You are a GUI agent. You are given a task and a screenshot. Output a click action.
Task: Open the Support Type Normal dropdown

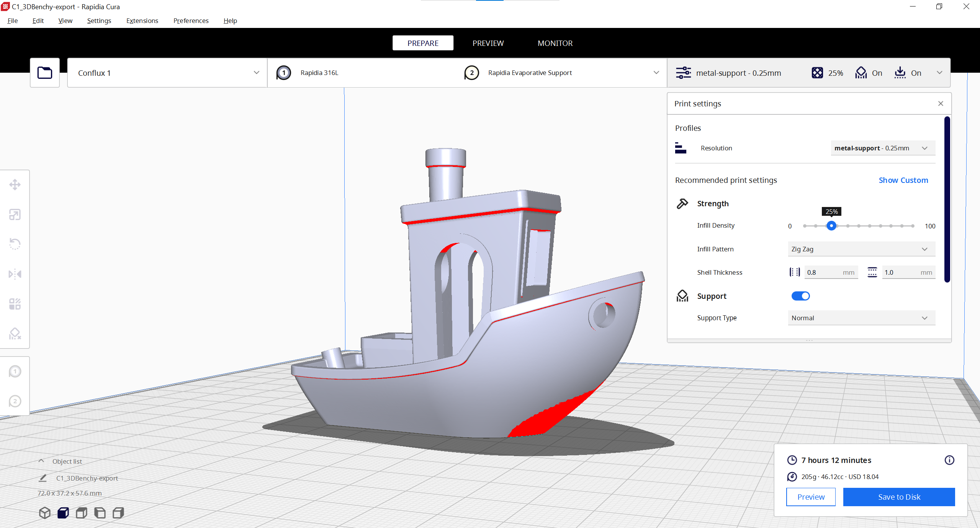[x=861, y=318]
